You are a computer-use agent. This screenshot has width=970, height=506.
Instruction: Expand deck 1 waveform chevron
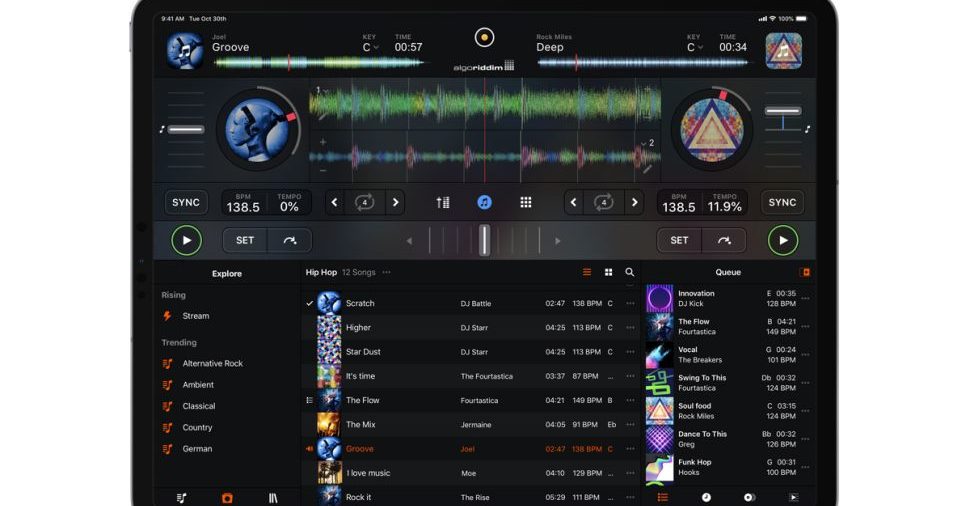(x=325, y=92)
